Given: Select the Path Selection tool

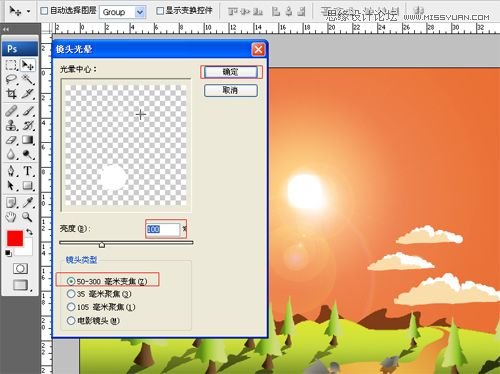Looking at the screenshot, I should click(x=11, y=185).
